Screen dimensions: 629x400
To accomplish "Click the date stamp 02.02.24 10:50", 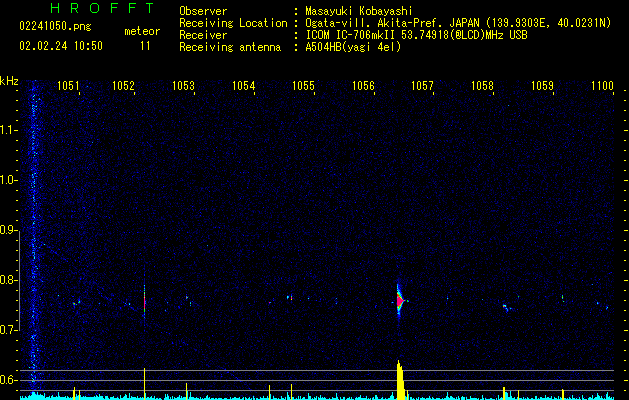I will [61, 46].
